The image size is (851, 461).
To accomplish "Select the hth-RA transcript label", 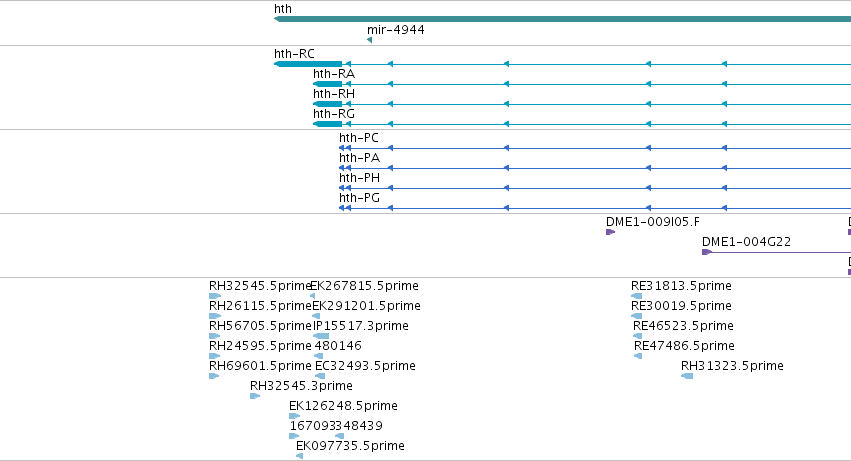I will (334, 74).
